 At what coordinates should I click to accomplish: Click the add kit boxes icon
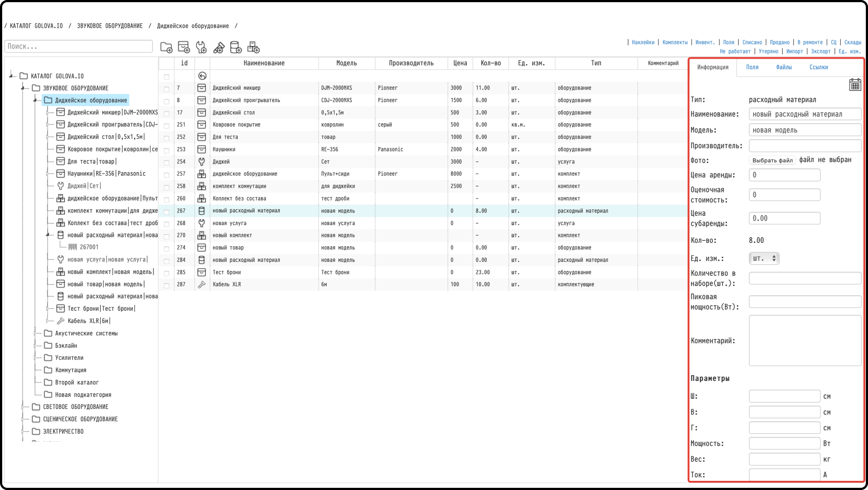[x=253, y=47]
